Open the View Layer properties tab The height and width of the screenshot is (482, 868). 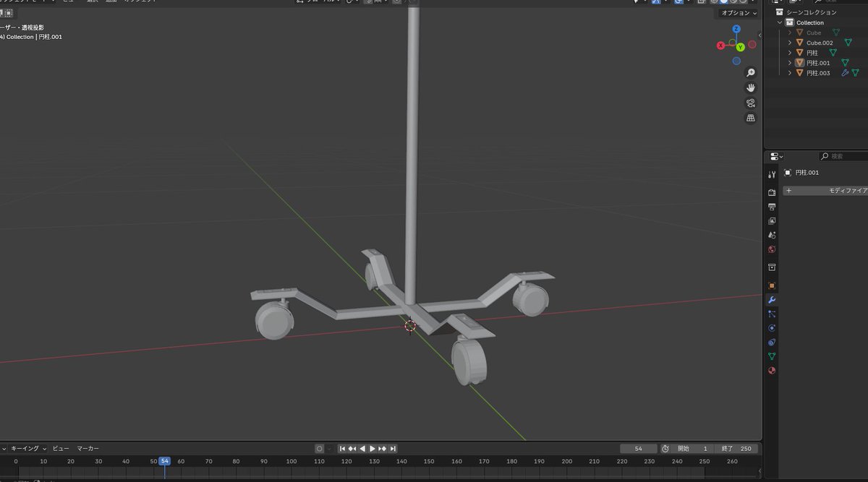(x=772, y=221)
